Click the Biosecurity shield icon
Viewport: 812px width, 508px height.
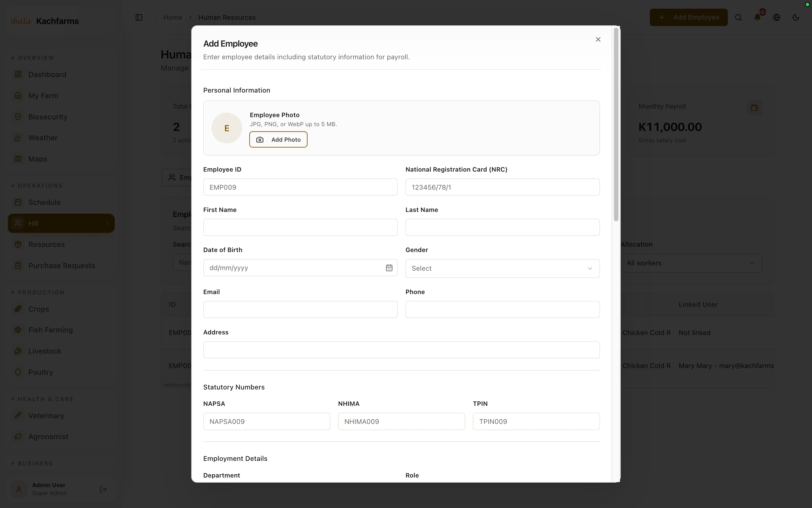click(18, 117)
